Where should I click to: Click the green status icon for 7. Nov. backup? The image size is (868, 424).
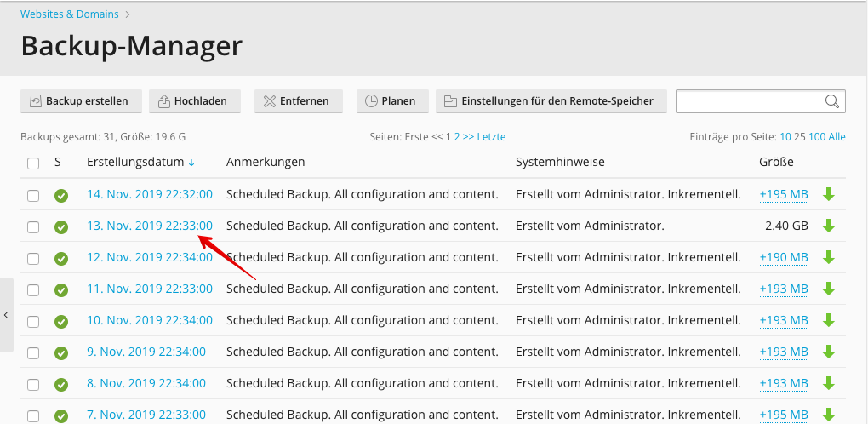(x=61, y=416)
